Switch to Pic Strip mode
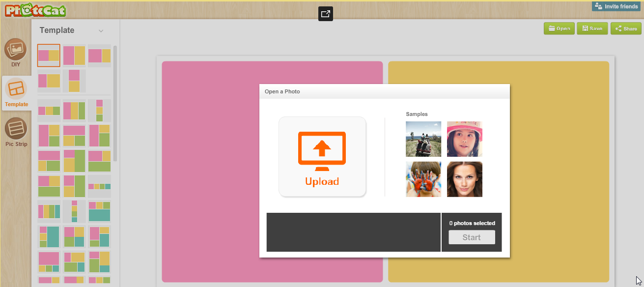644x287 pixels. [16, 132]
